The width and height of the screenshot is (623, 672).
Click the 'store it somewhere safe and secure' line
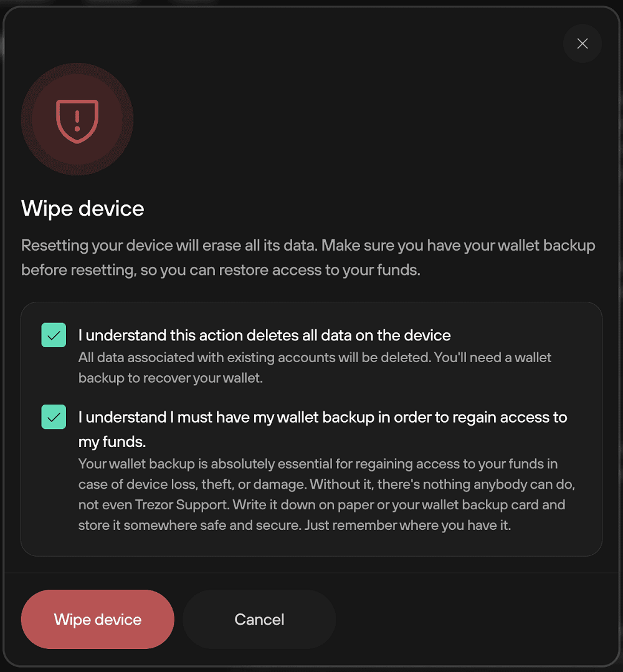[x=295, y=526]
